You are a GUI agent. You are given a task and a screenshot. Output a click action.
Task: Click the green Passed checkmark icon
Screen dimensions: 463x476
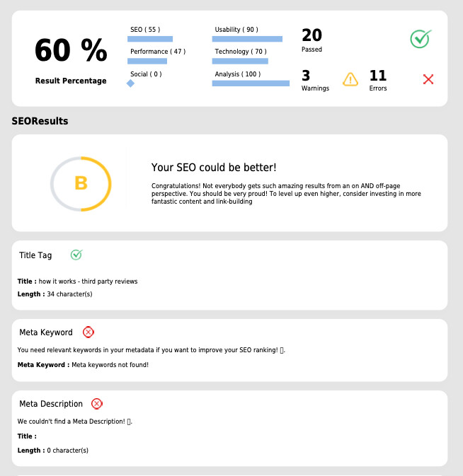click(421, 39)
